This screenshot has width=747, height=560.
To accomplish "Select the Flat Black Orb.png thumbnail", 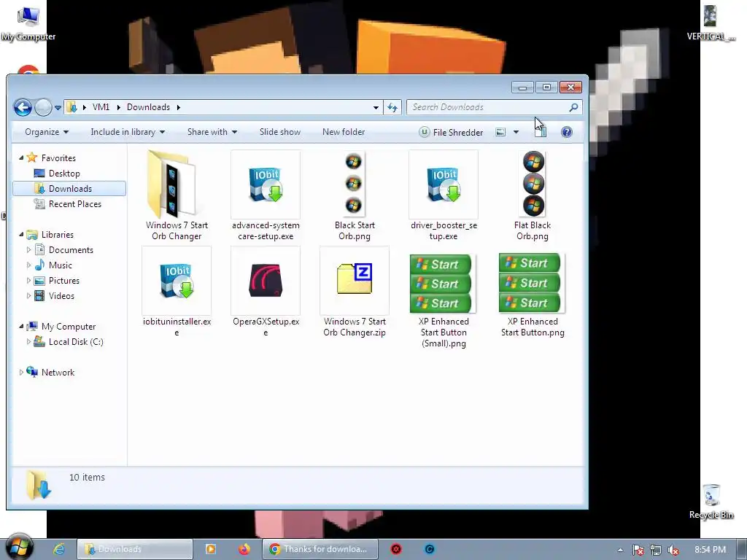I will coord(533,184).
